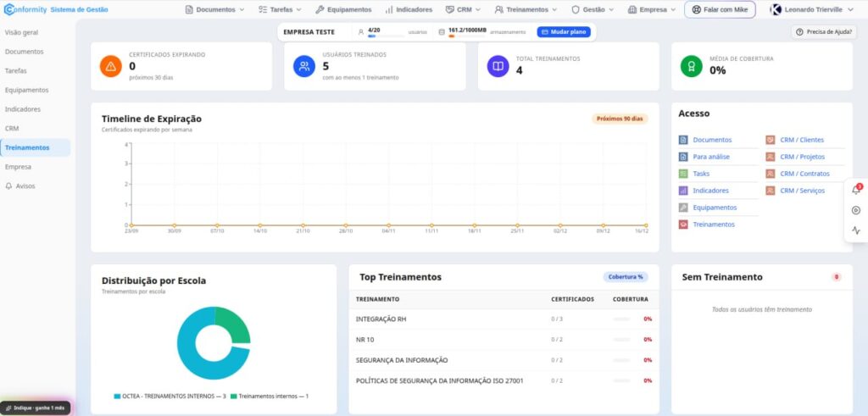Click the bar chart icon of Indicadores top menu
The image size is (868, 416).
click(x=389, y=9)
